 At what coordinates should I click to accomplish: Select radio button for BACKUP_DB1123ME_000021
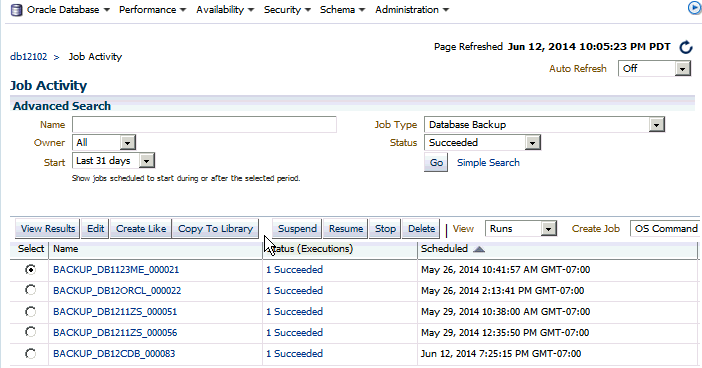pos(30,270)
